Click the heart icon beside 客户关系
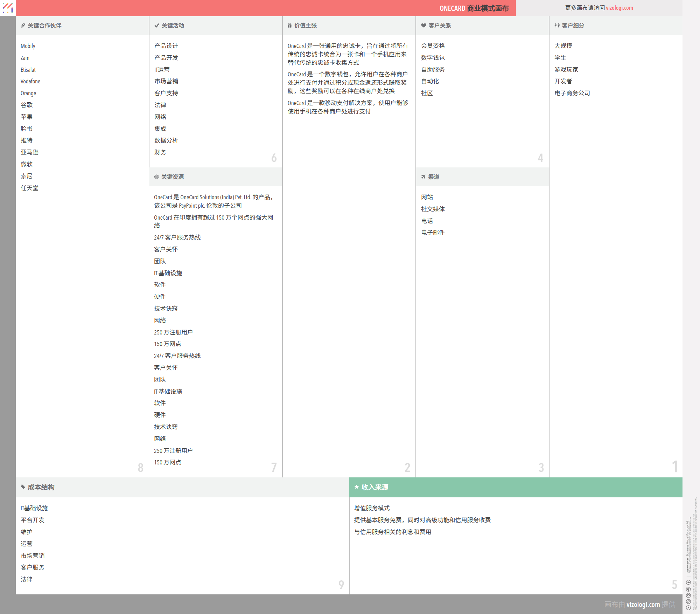The image size is (700, 614). tap(423, 26)
